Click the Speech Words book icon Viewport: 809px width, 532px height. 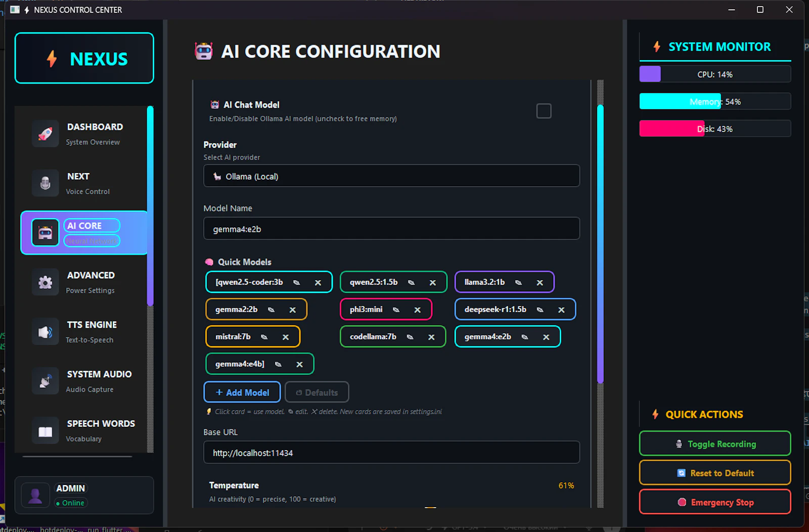(46, 431)
